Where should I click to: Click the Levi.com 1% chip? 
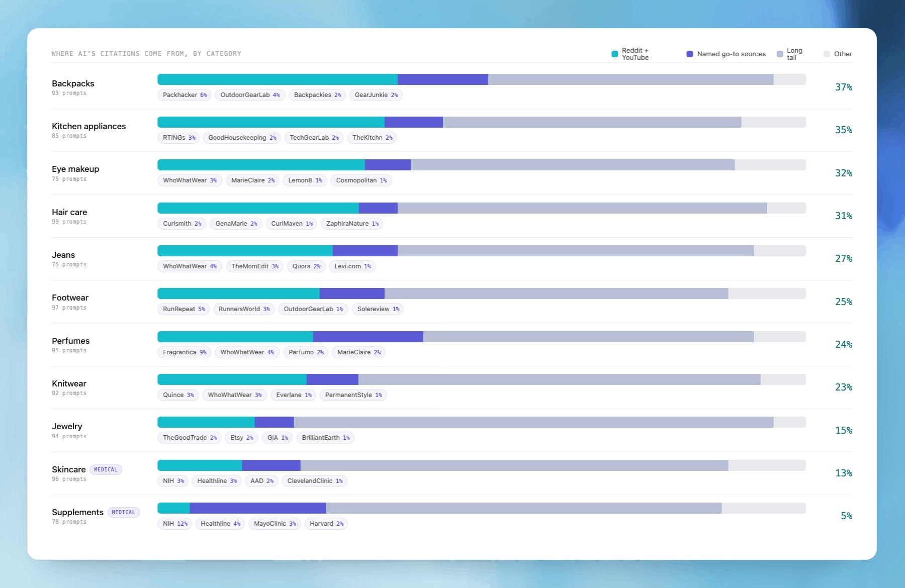(352, 266)
